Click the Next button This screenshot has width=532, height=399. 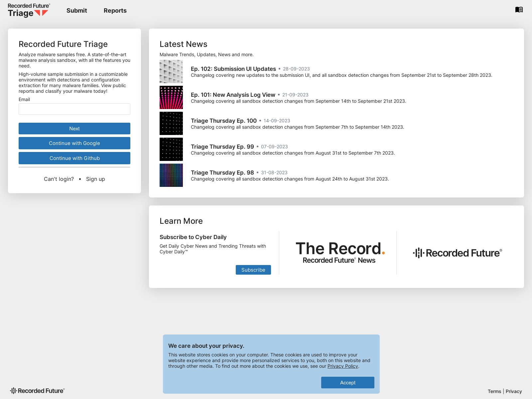point(74,128)
